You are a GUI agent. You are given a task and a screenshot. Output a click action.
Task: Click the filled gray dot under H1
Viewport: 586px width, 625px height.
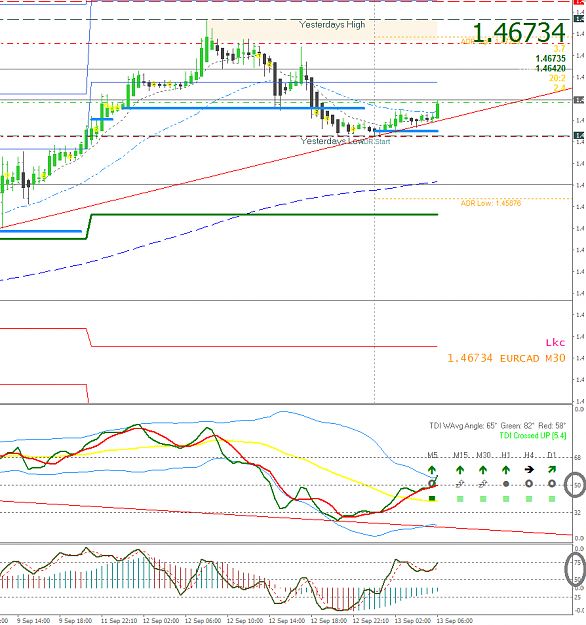pyautogui.click(x=506, y=484)
